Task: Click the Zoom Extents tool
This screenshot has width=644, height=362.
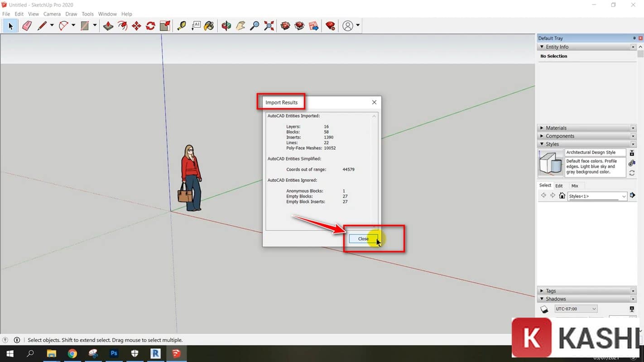Action: (x=269, y=26)
